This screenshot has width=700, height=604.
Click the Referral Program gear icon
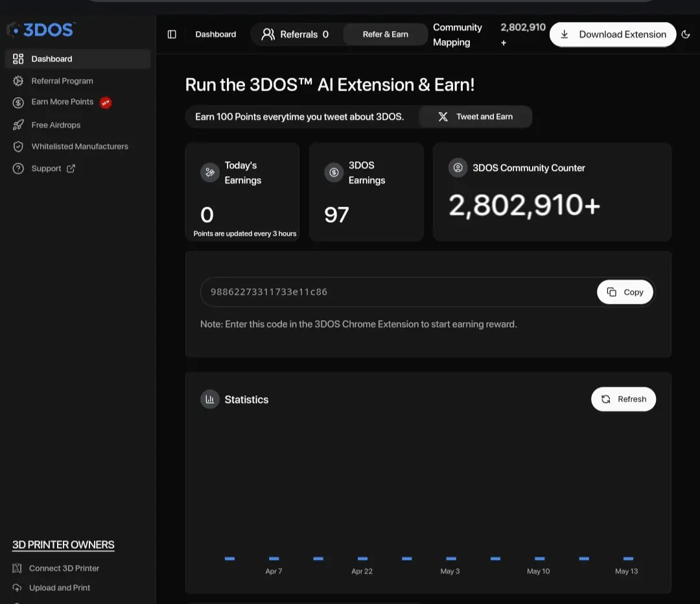pyautogui.click(x=18, y=81)
